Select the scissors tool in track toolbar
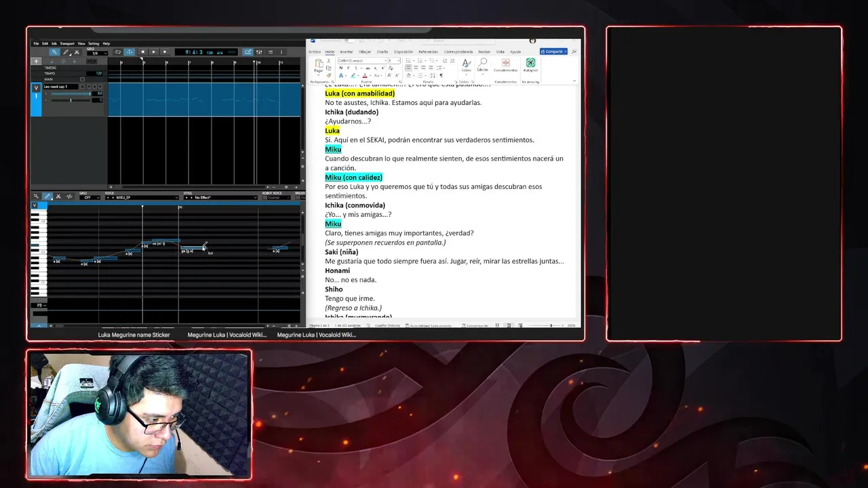Image resolution: width=868 pixels, height=488 pixels. click(77, 52)
